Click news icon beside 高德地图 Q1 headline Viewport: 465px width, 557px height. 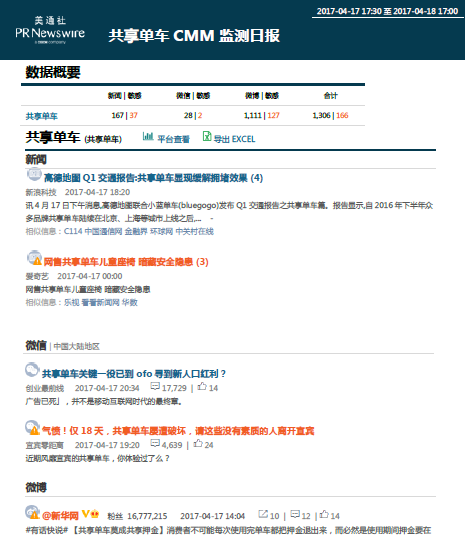34,174
